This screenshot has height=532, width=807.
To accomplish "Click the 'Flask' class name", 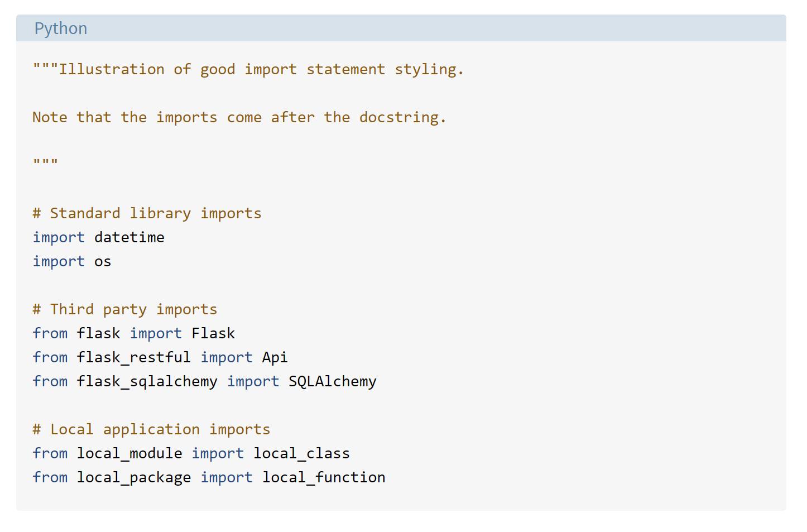I will coord(213,333).
